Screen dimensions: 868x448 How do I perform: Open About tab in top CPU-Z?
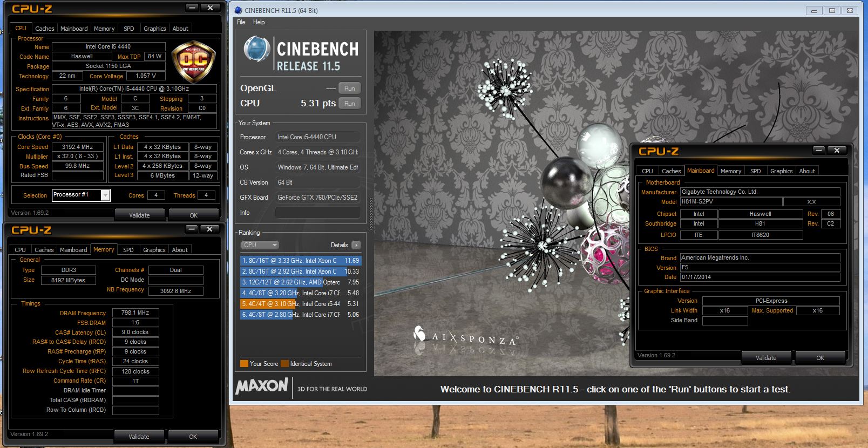click(180, 29)
